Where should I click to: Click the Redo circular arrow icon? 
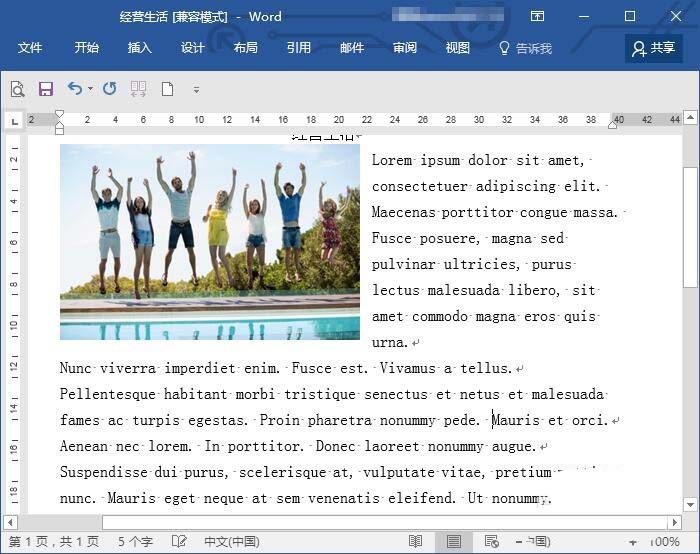pyautogui.click(x=110, y=89)
